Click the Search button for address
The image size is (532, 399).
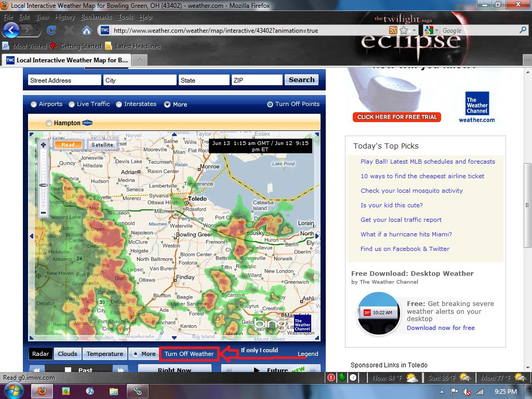301,79
